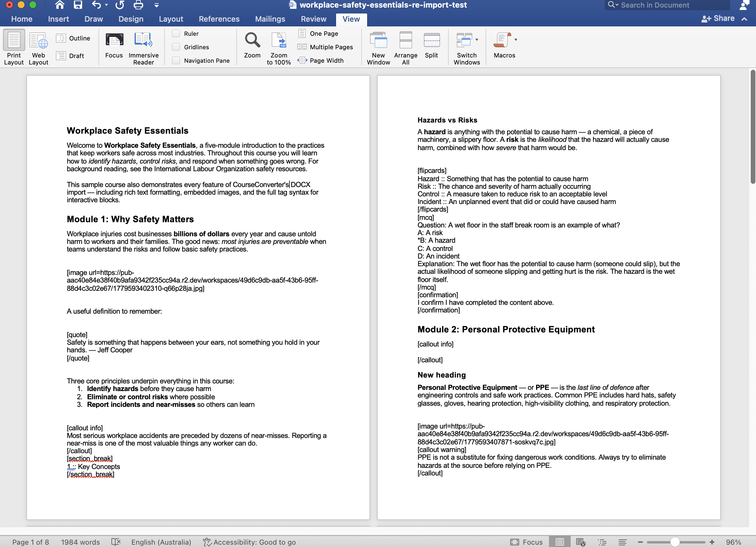Adjust the zoom slider handle
The image size is (756, 547).
[x=675, y=542]
